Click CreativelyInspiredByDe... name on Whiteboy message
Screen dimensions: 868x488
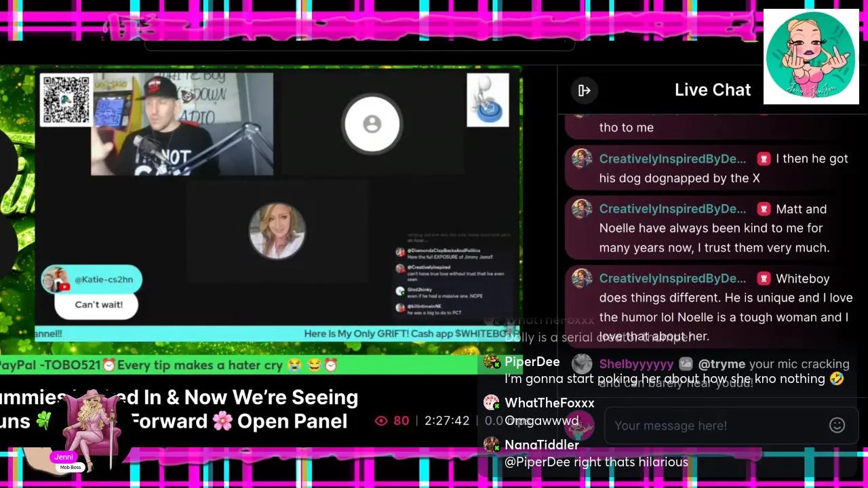coord(672,279)
